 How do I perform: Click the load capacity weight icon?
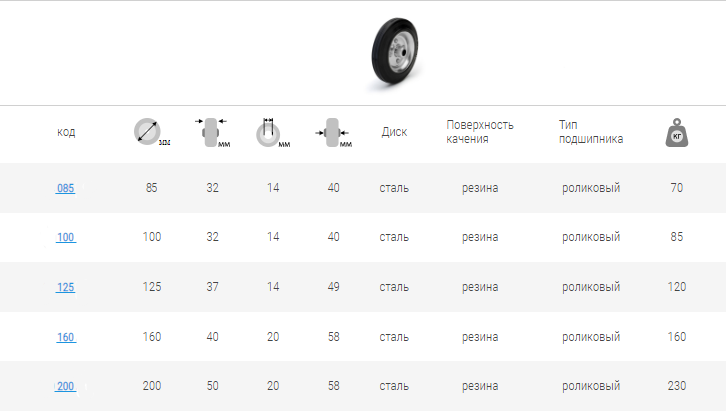pyautogui.click(x=677, y=132)
